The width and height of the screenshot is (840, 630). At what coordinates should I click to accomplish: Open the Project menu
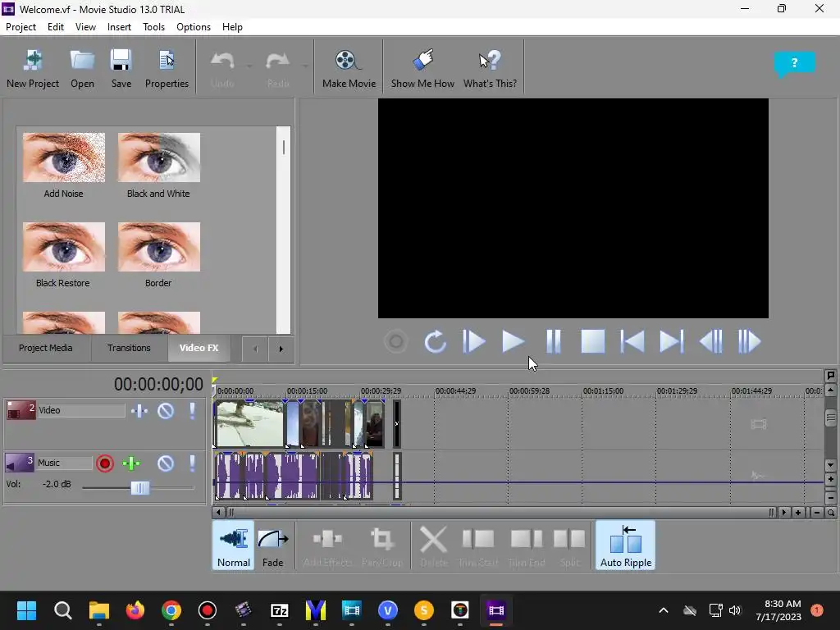pyautogui.click(x=21, y=27)
